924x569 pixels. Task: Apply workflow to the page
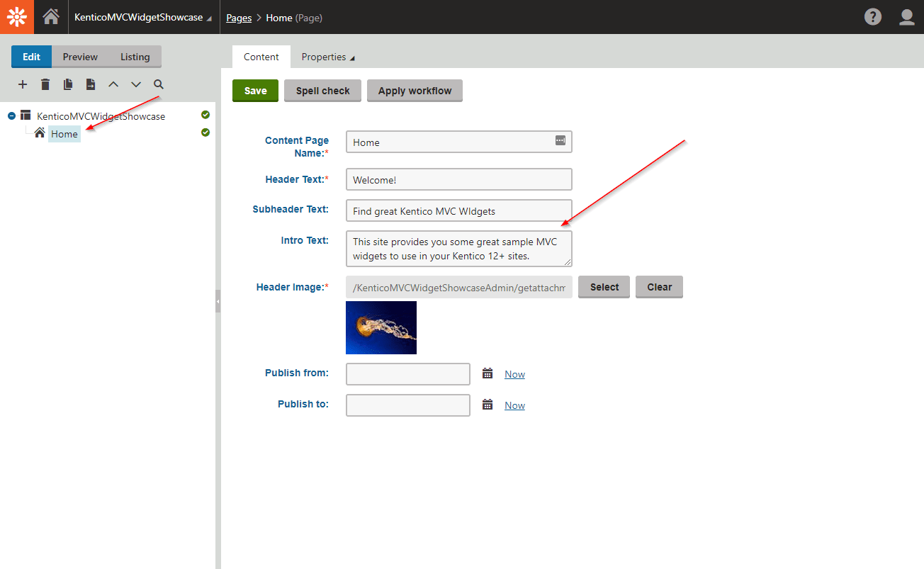[x=415, y=91]
